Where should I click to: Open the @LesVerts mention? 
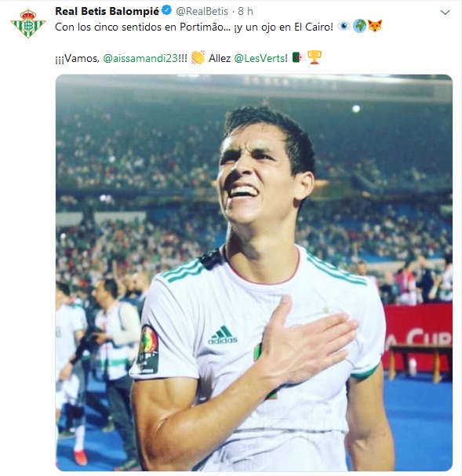pos(260,58)
